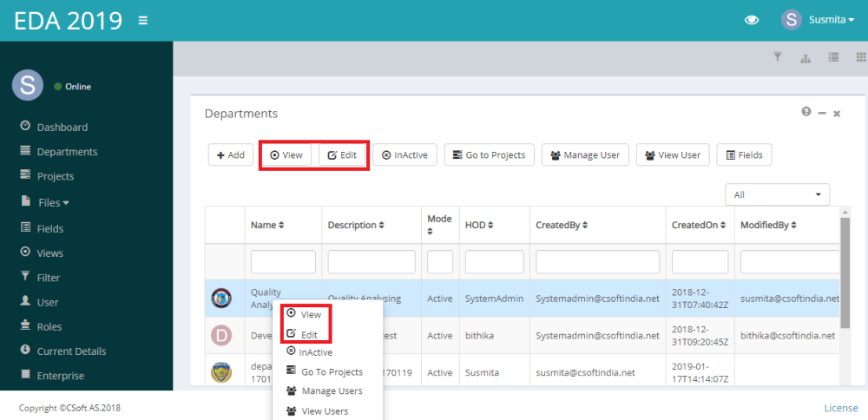Click the help question mark icon in Departments panel
The image size is (868, 420).
pos(806,112)
